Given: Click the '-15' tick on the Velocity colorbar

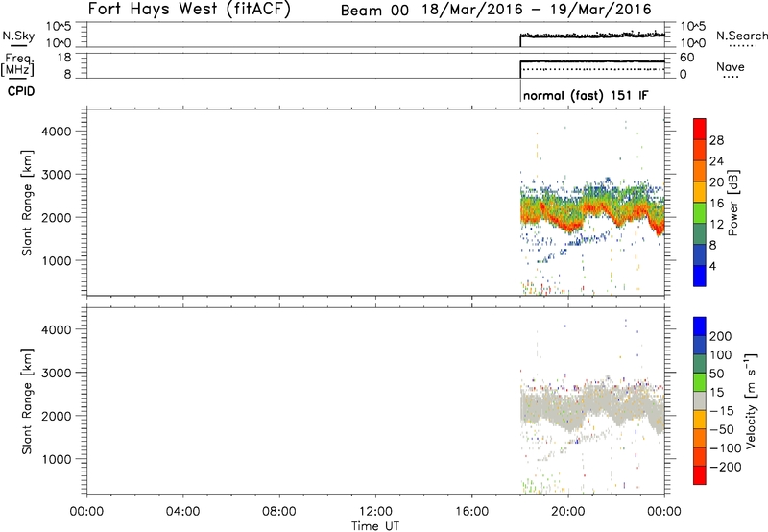Looking at the screenshot, I should click(x=722, y=411).
